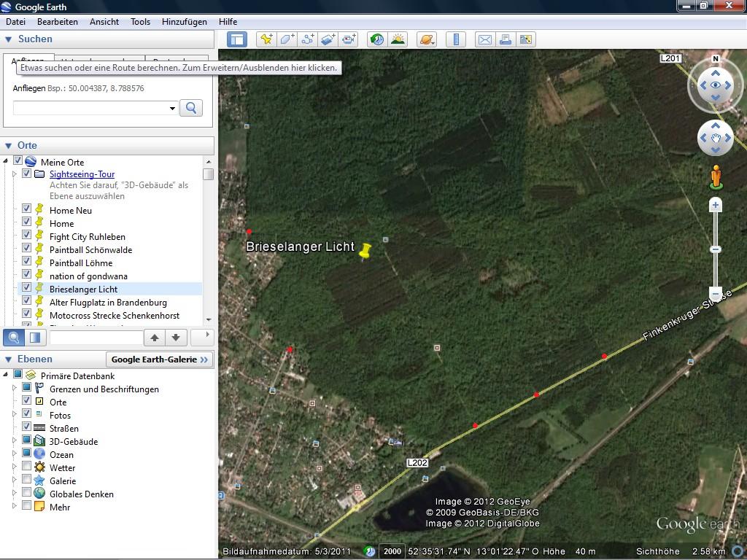This screenshot has width=747, height=560.
Task: Toggle the places transparency panel icon
Action: coord(35,338)
